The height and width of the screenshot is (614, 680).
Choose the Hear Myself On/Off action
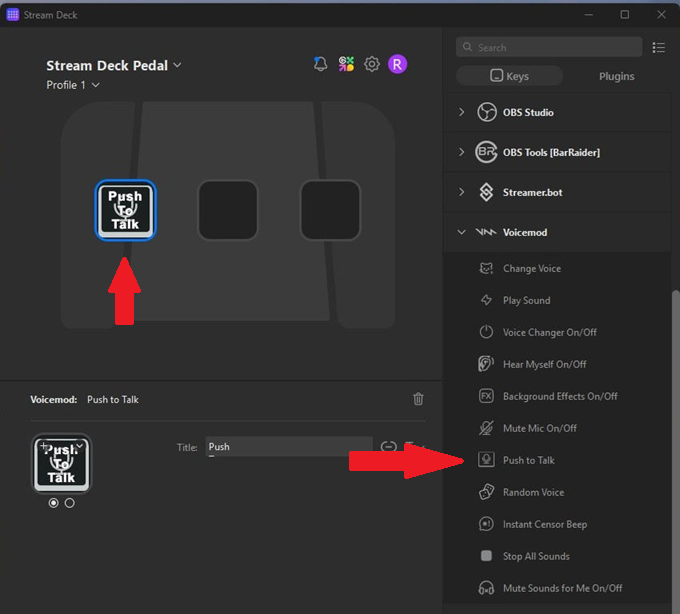click(x=544, y=364)
